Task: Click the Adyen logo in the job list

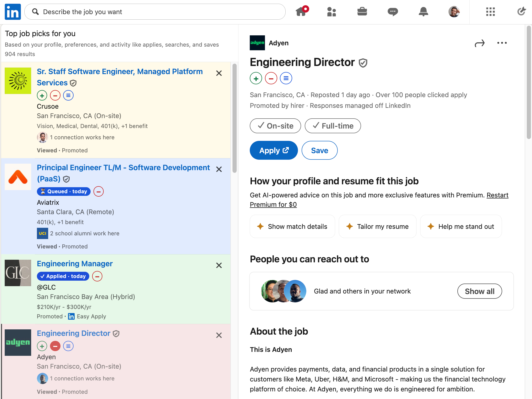Action: pyautogui.click(x=18, y=343)
